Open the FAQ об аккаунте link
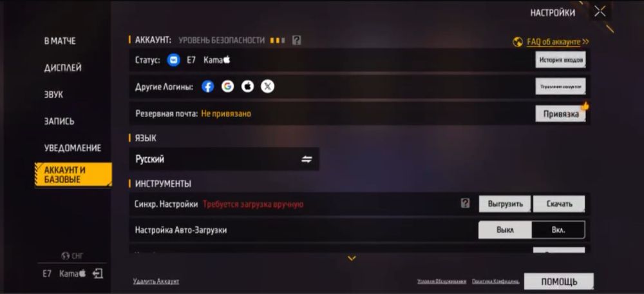 [x=553, y=42]
